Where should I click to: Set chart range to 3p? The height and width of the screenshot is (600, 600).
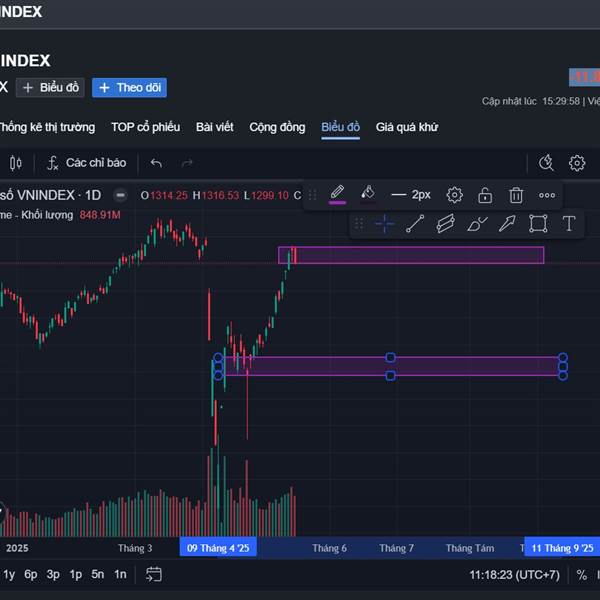[53, 574]
